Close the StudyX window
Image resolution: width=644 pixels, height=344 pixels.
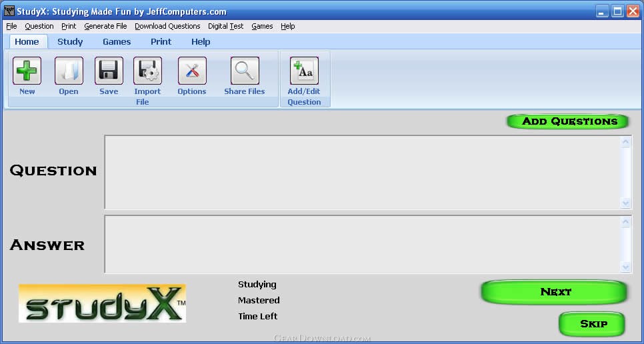click(x=633, y=11)
